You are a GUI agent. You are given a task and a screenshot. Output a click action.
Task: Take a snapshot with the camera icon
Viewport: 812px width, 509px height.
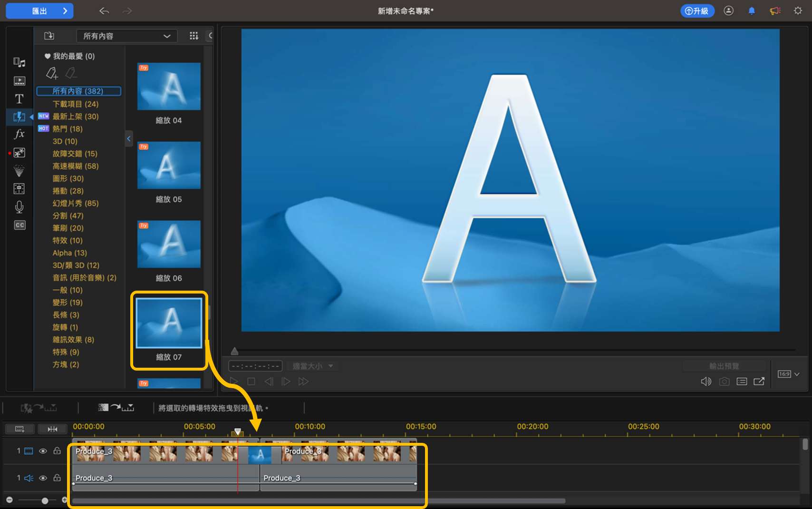click(x=724, y=382)
